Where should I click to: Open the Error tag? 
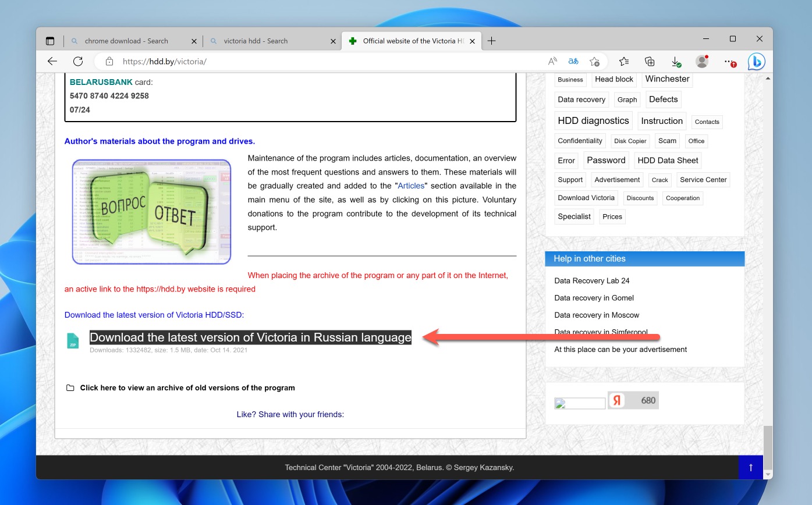[566, 161]
